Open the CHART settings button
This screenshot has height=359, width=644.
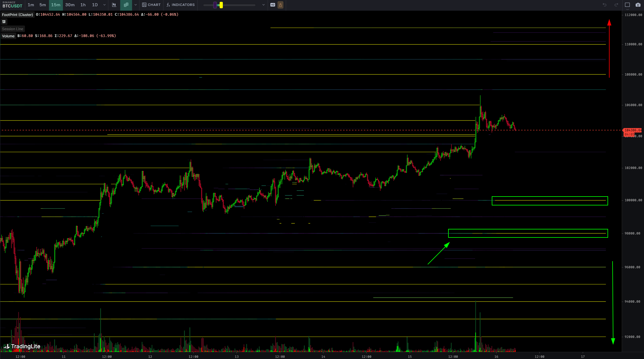click(x=151, y=5)
